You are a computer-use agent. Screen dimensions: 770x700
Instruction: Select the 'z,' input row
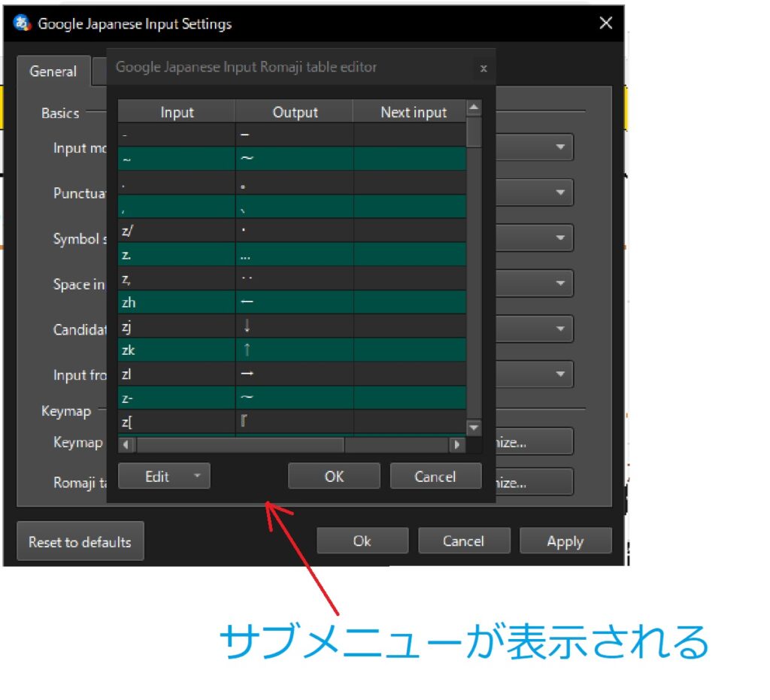(293, 278)
